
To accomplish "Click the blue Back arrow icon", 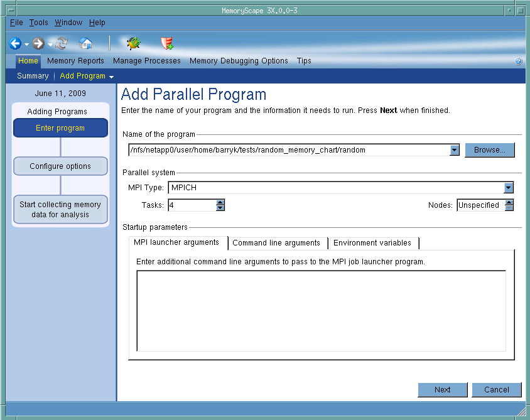I will pyautogui.click(x=15, y=43).
